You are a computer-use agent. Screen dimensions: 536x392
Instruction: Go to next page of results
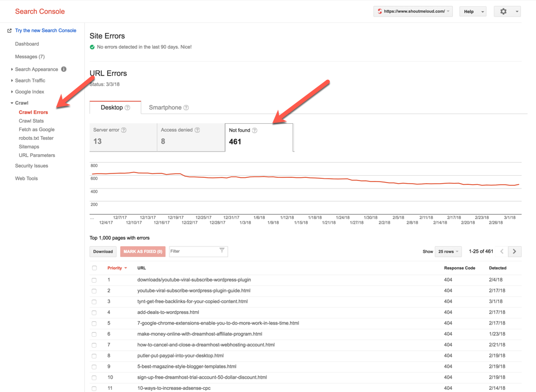point(515,251)
